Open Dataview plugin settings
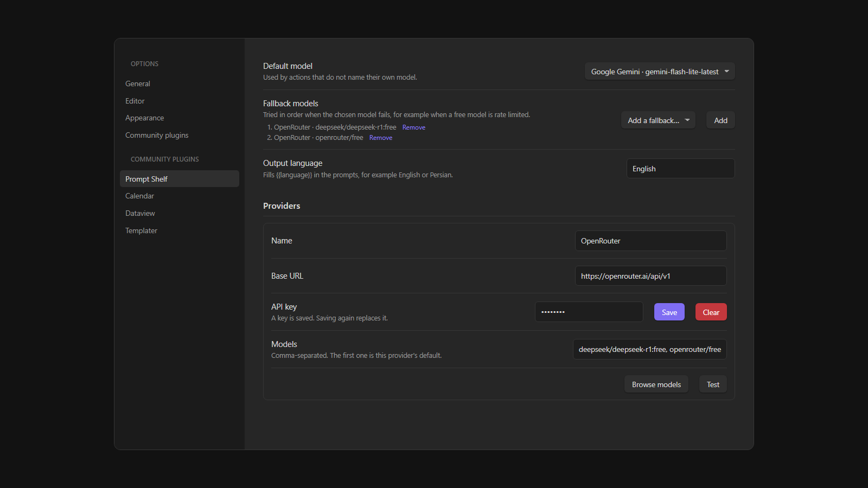Viewport: 868px width, 488px height. coord(180,213)
